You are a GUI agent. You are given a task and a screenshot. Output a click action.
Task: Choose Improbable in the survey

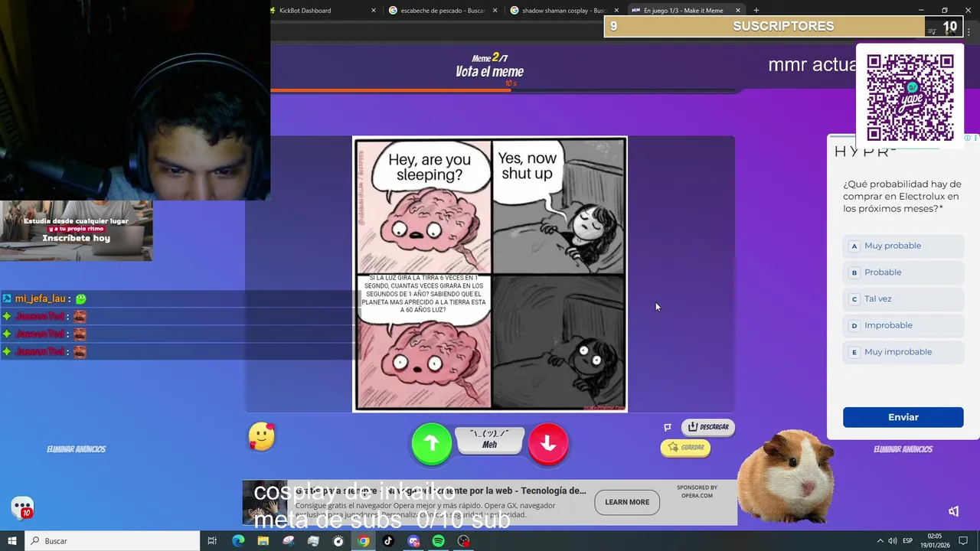pos(903,325)
